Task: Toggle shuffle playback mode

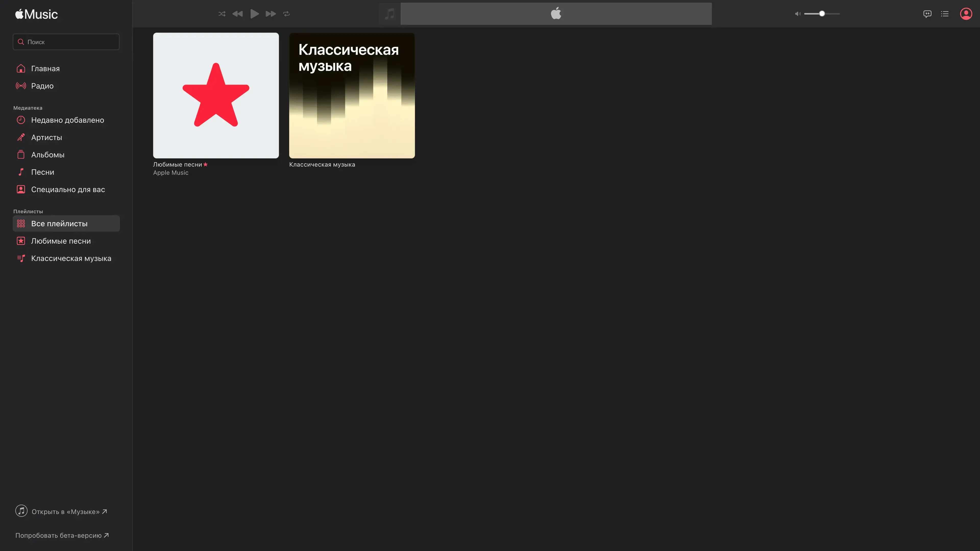Action: coord(222,14)
